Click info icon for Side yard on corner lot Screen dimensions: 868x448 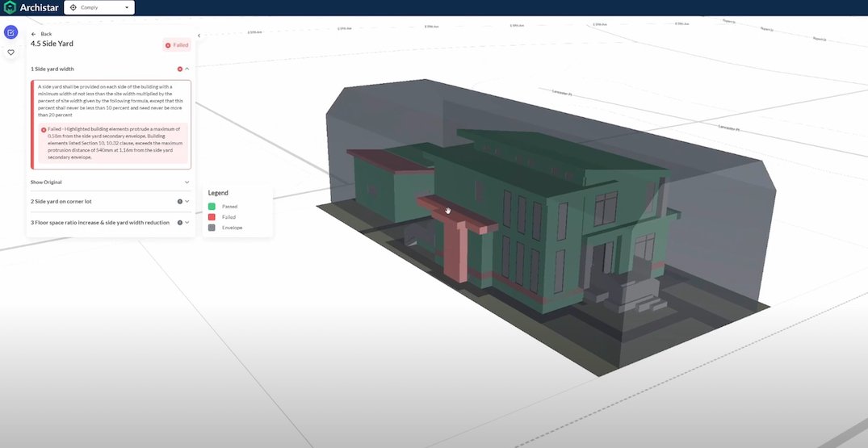[179, 201]
